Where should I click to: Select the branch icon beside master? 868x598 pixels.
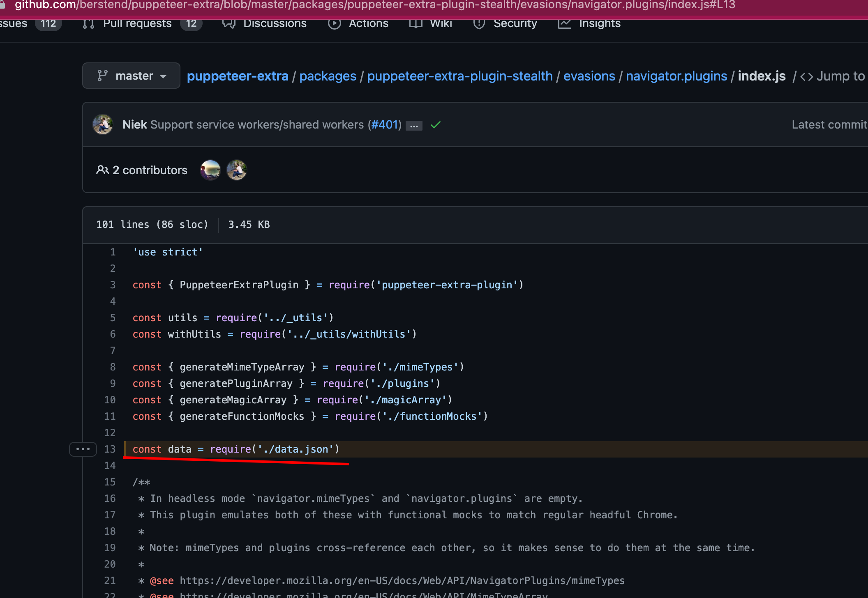pos(103,76)
